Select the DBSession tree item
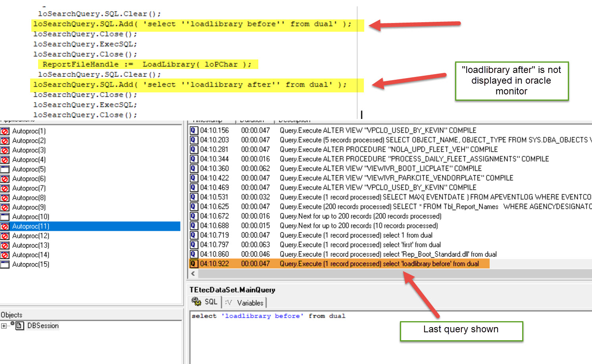The height and width of the screenshot is (364, 592). pyautogui.click(x=43, y=326)
